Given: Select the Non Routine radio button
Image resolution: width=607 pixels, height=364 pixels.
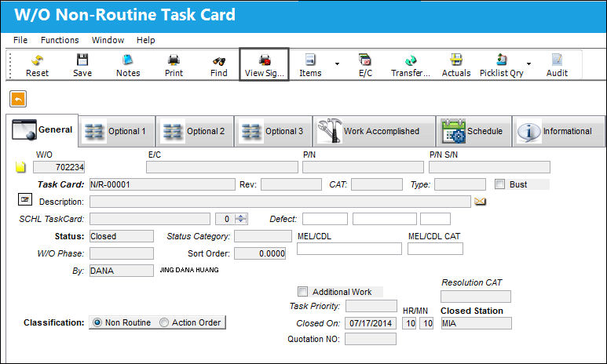Looking at the screenshot, I should 97,322.
